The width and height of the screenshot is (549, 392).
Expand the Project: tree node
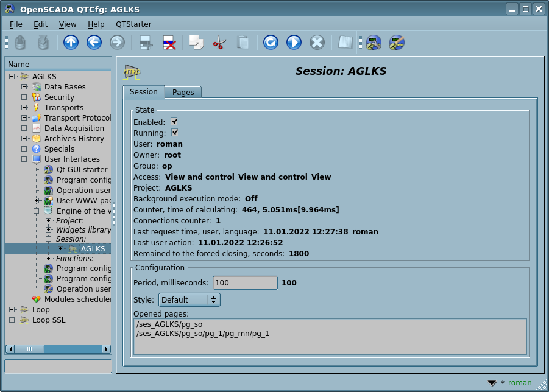[x=48, y=221]
